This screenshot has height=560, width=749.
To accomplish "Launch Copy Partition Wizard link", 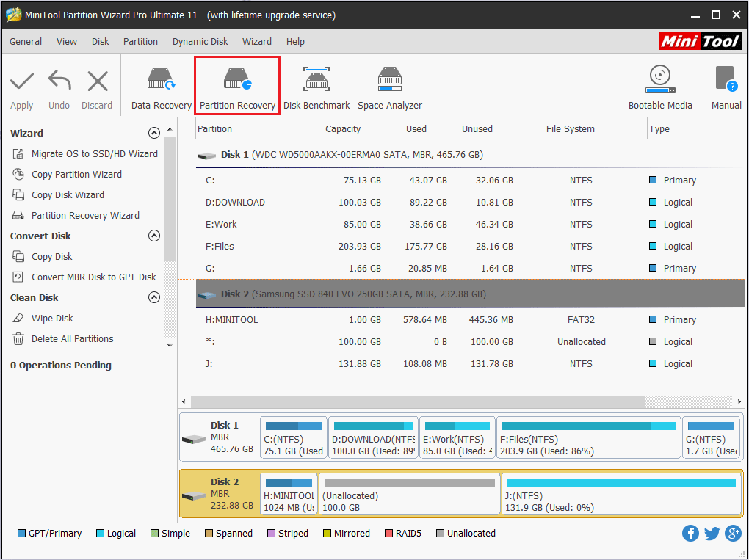I will pos(76,174).
